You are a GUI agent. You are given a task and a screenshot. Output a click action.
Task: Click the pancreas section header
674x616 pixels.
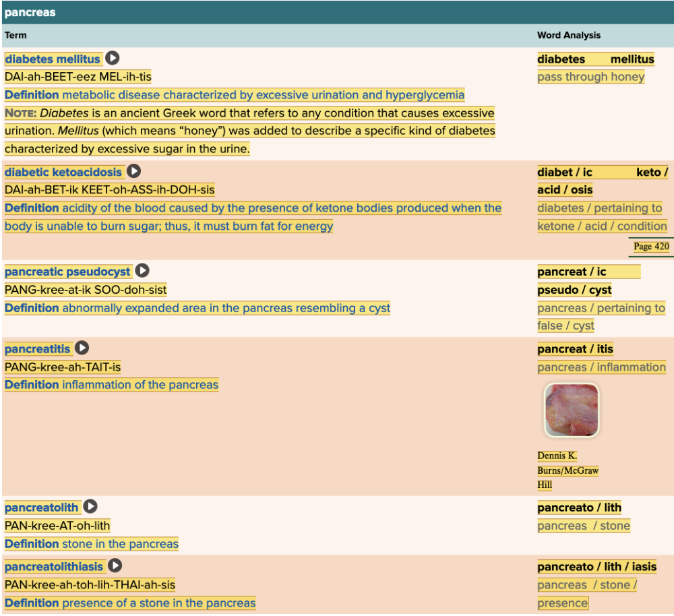tap(30, 12)
